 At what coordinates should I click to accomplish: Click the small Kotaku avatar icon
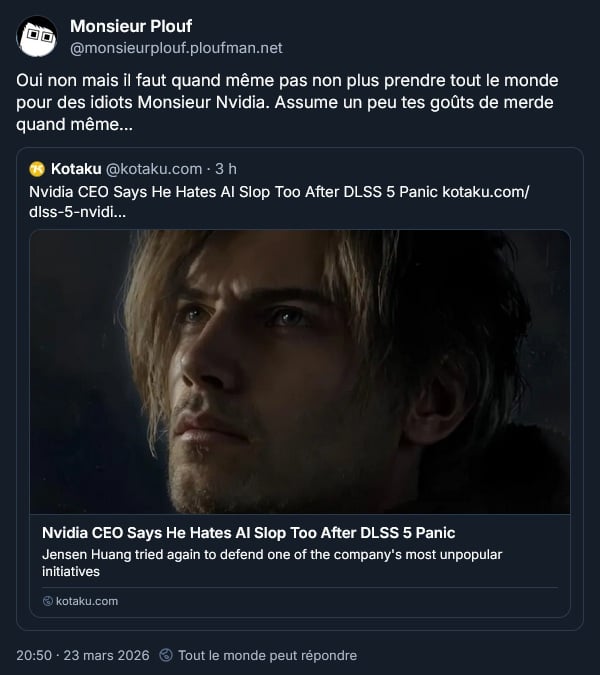(x=37, y=168)
